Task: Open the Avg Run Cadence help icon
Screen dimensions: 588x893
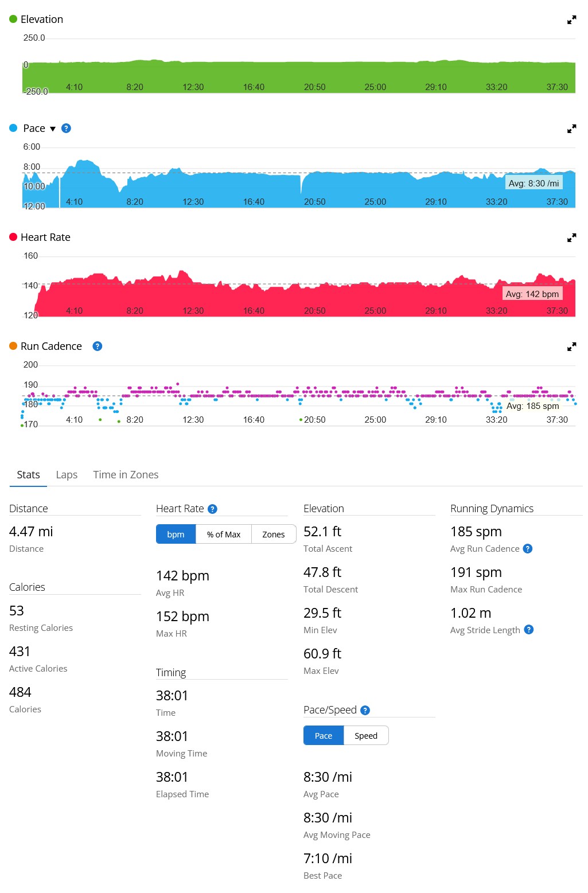Action: [x=528, y=549]
